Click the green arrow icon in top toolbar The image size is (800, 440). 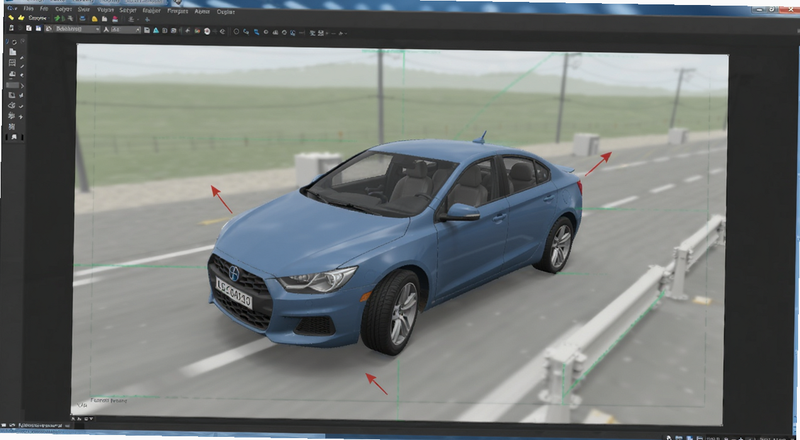point(57,18)
